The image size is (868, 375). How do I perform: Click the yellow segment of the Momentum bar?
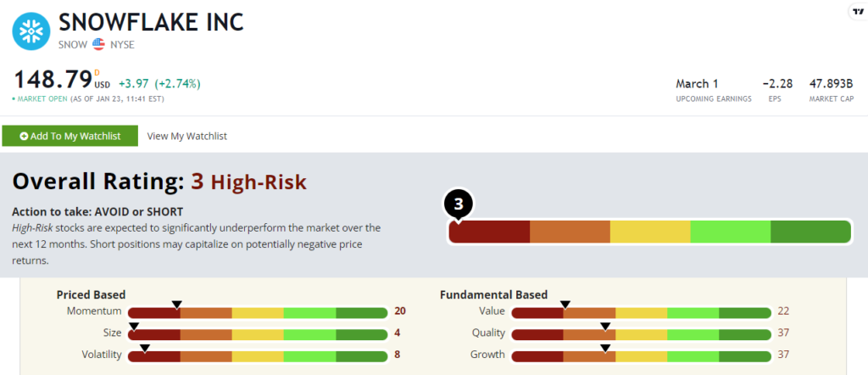pos(258,312)
